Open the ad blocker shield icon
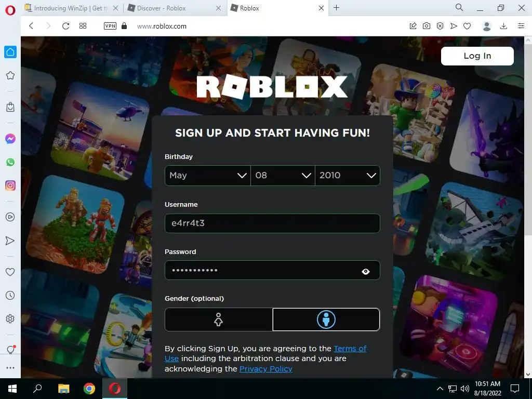532x399 pixels. [x=440, y=26]
